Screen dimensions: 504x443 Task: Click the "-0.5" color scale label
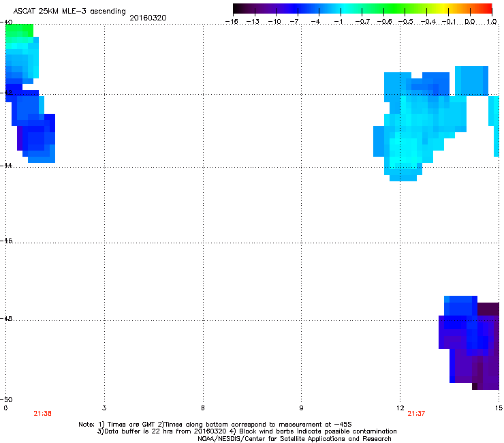[x=406, y=22]
